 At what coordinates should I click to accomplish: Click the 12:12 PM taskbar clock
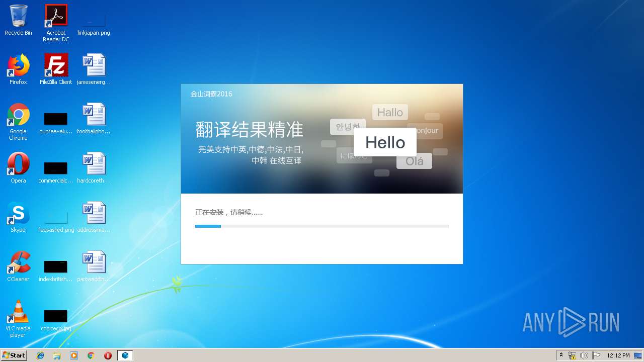coord(618,355)
